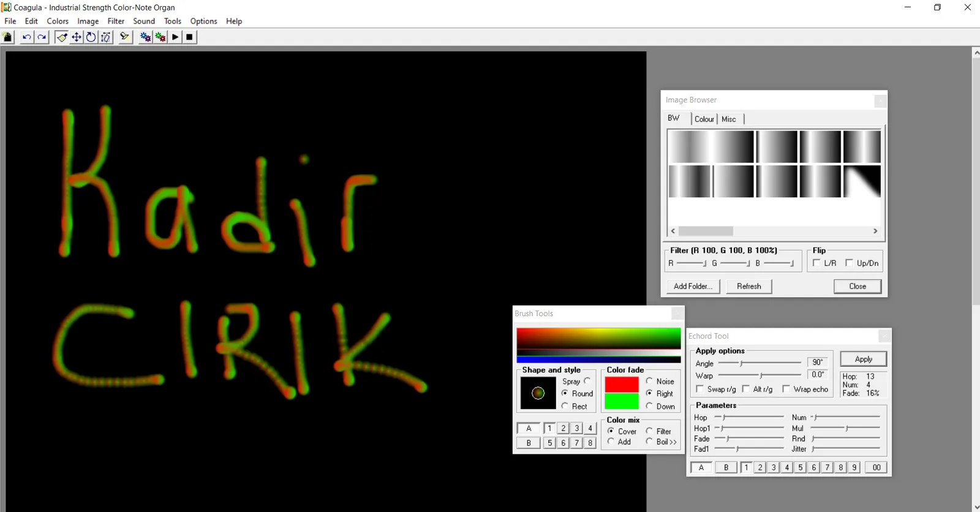The width and height of the screenshot is (980, 512).
Task: Click the Refresh button
Action: click(749, 287)
